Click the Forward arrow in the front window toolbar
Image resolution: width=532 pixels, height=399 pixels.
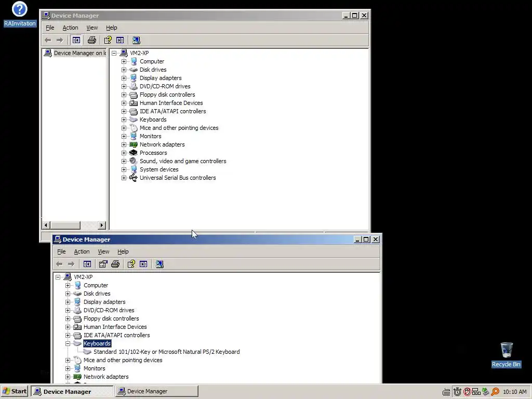(71, 264)
